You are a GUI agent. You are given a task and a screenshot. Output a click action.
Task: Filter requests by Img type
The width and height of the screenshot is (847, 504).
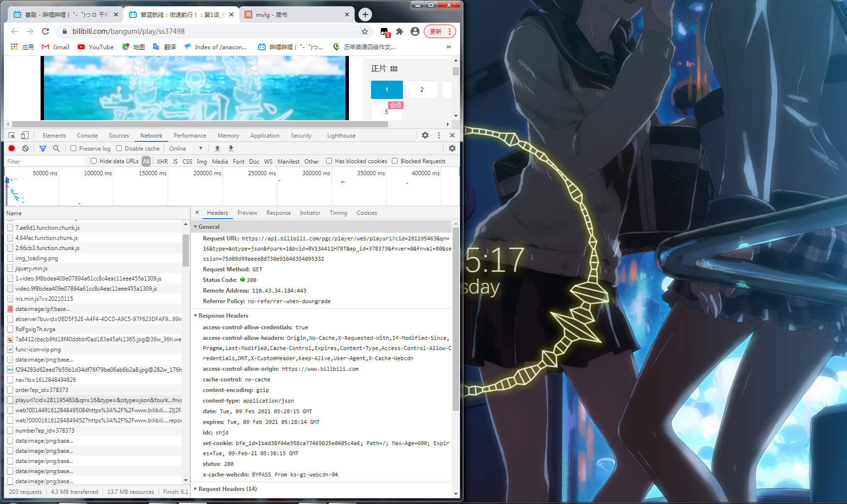[202, 162]
